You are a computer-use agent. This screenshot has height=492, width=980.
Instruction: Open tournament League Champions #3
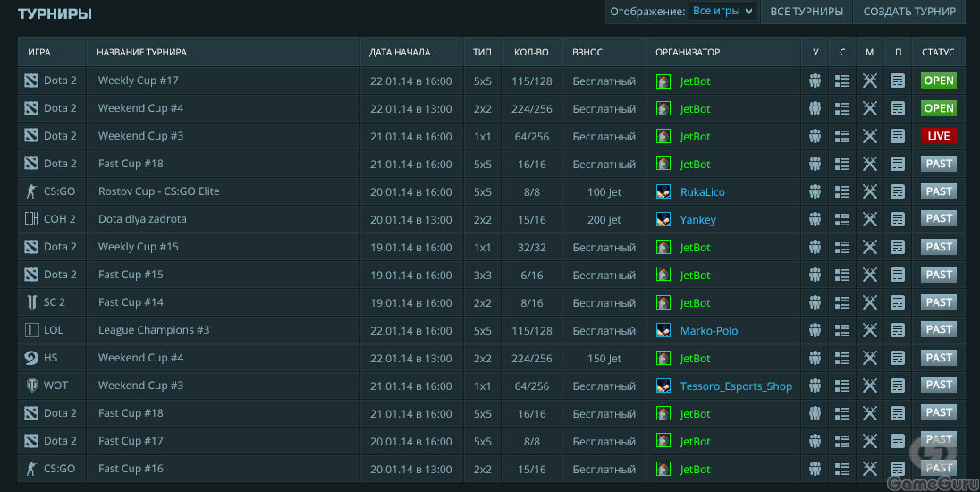(154, 330)
